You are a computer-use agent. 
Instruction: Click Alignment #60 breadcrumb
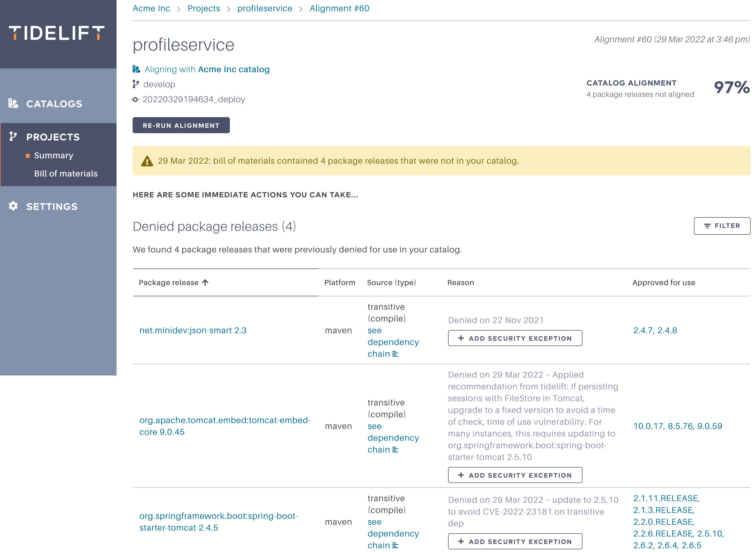point(339,8)
